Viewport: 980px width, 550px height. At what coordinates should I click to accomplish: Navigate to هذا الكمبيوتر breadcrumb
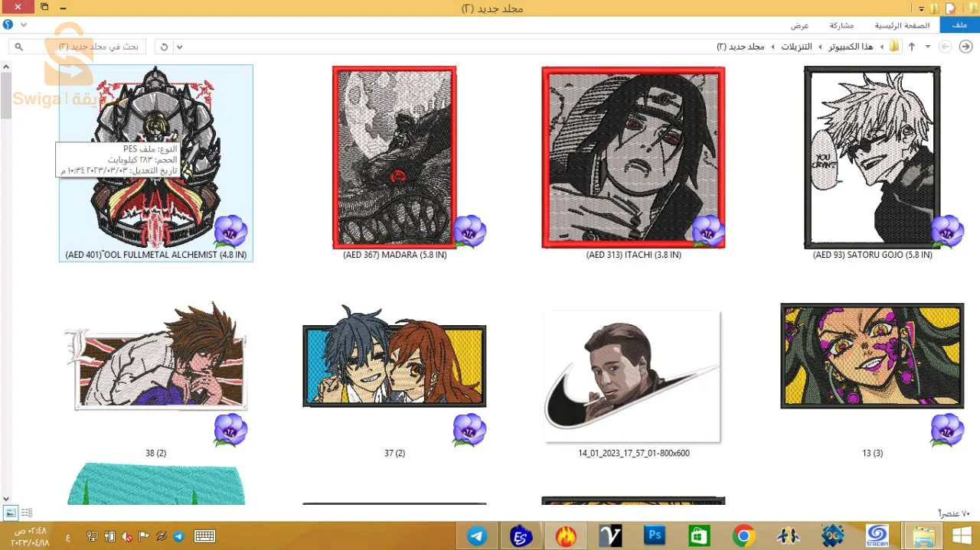(x=851, y=47)
